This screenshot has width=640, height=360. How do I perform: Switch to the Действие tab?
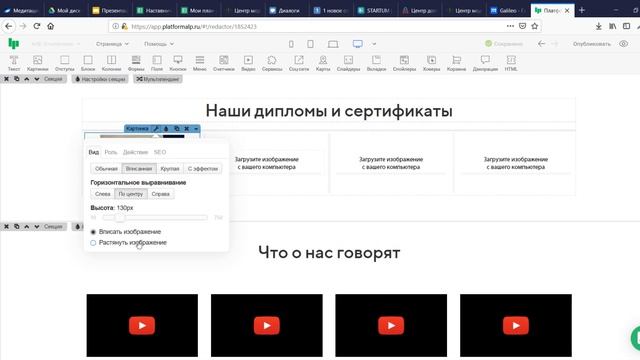pos(135,152)
